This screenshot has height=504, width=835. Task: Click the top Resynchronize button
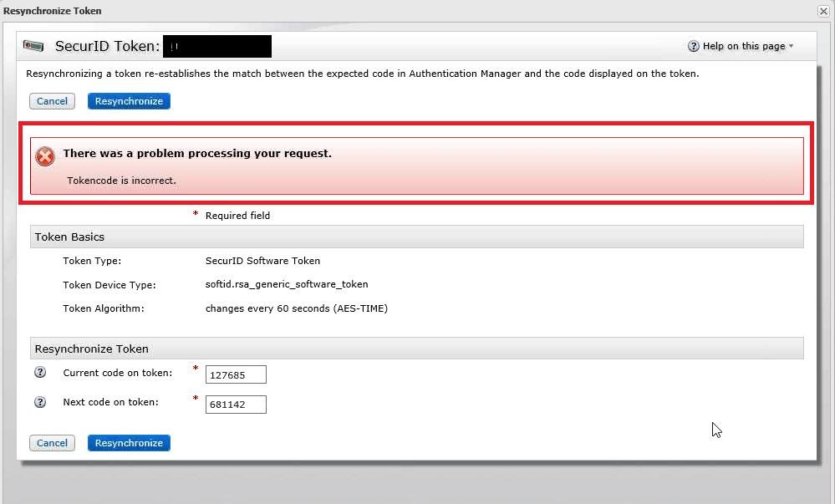click(129, 101)
